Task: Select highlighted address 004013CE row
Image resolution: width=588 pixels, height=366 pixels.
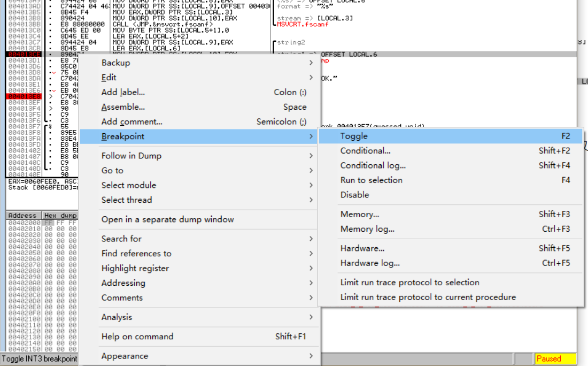Action: [x=24, y=55]
